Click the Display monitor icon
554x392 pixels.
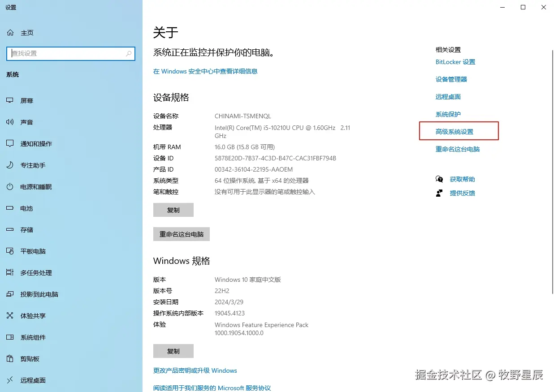tap(10, 101)
